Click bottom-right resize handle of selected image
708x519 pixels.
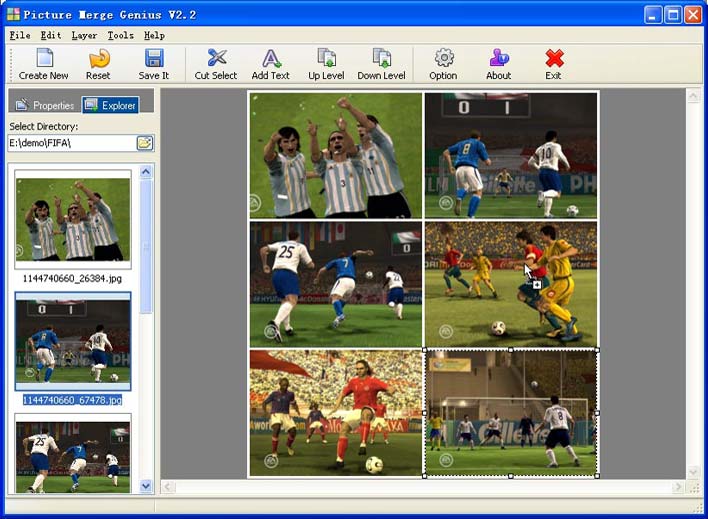pyautogui.click(x=597, y=476)
